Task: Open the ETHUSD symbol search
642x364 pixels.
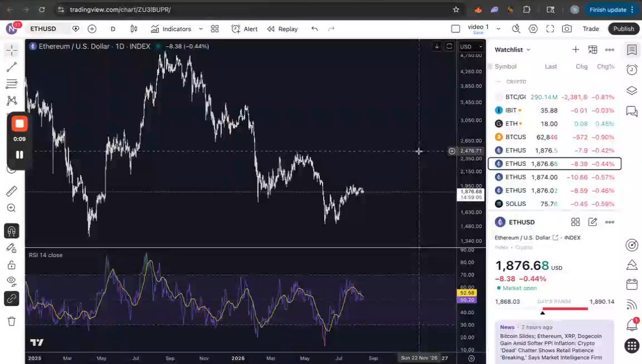Action: (43, 28)
